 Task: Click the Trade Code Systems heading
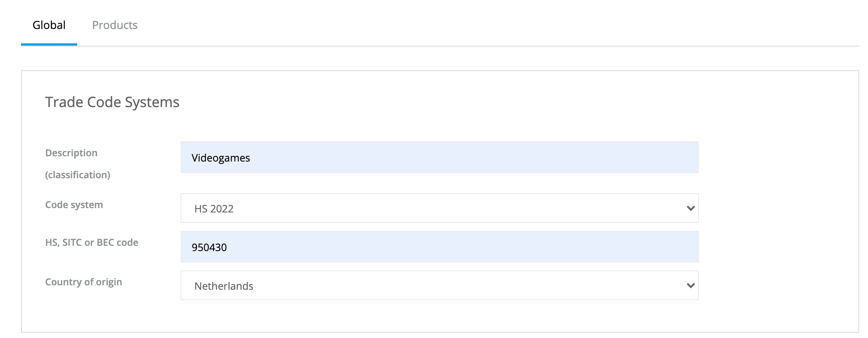[x=112, y=102]
